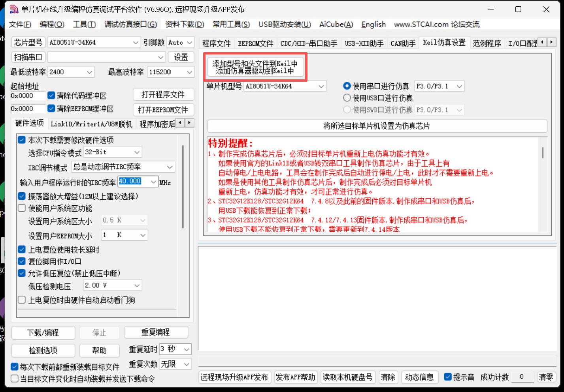
Task: Click 添加仿真器驱动到Keil中 button
Action: click(255, 71)
